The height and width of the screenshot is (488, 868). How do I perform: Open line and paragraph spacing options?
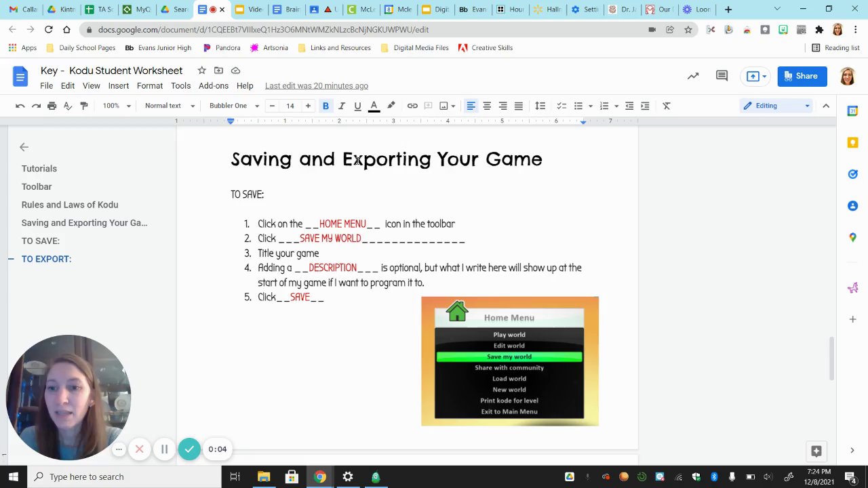pyautogui.click(x=540, y=106)
